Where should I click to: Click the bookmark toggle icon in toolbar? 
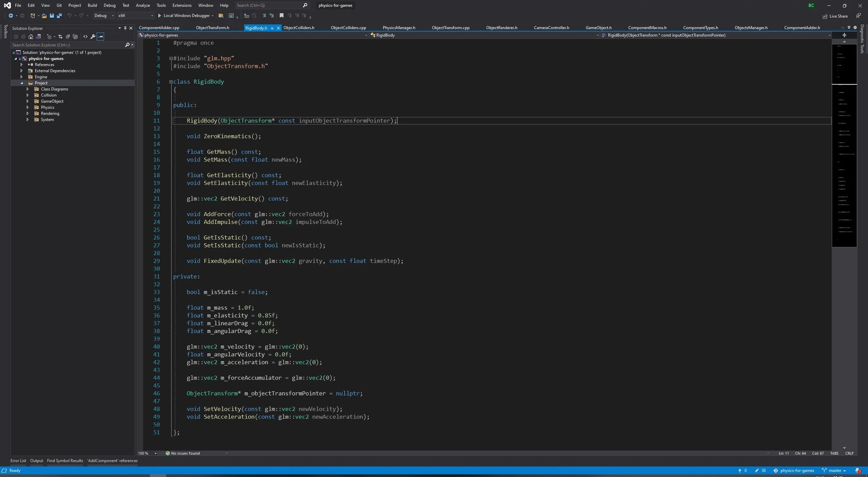(x=282, y=16)
